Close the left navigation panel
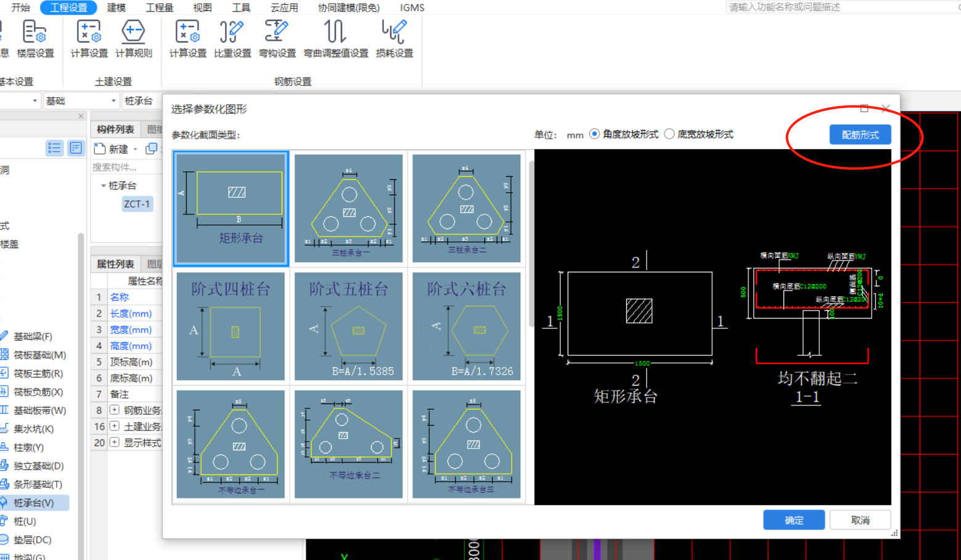The height and width of the screenshot is (560, 961). point(81,116)
